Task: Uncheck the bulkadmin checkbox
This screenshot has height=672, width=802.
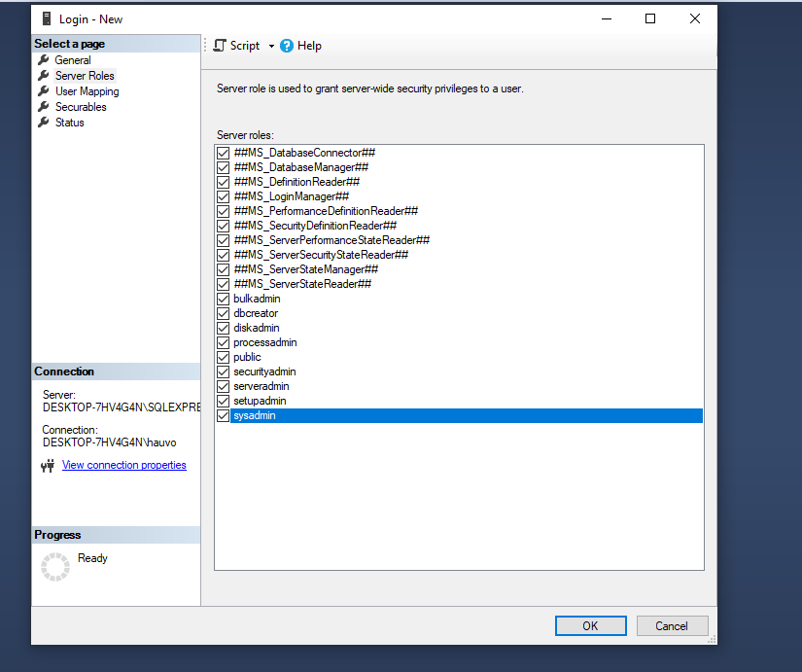Action: point(224,299)
